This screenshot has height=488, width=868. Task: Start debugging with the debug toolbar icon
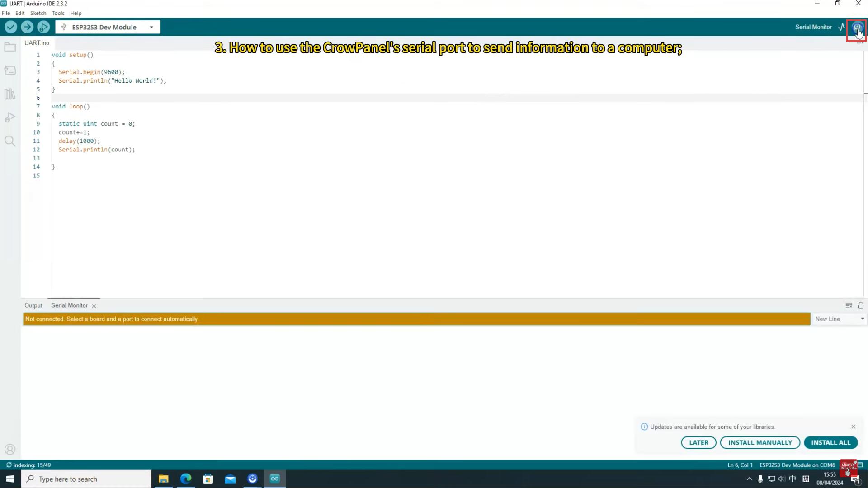pos(43,27)
